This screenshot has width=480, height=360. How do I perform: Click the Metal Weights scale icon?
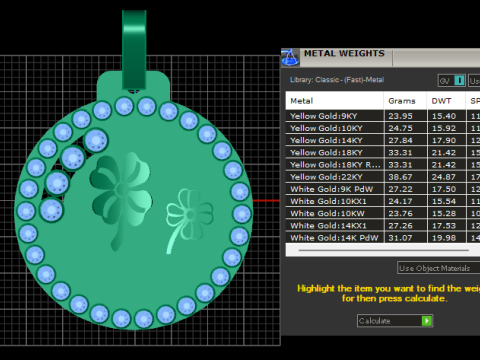point(290,57)
